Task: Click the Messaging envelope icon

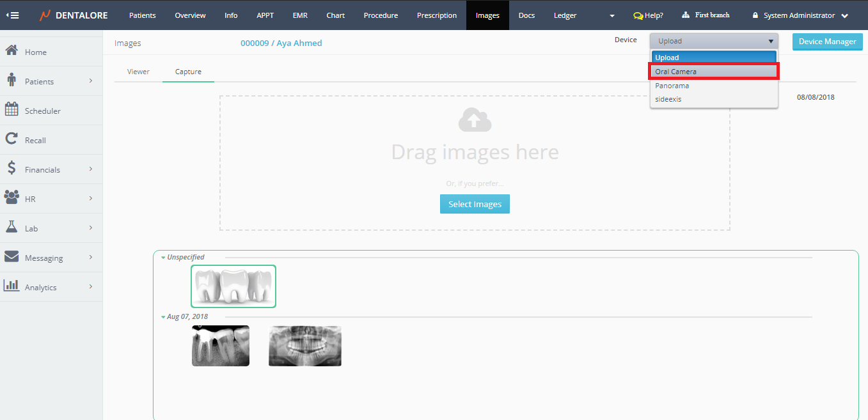Action: (11, 257)
